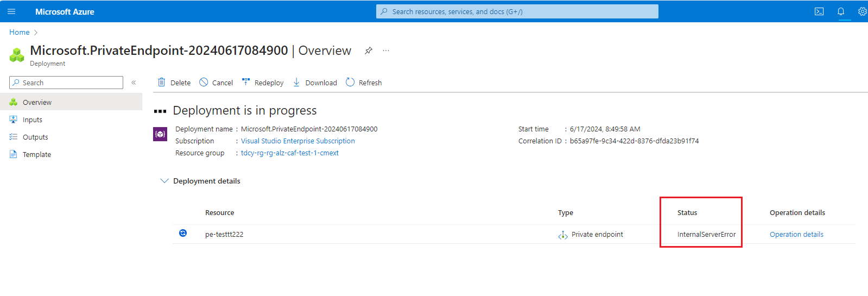Pin this deployment blade to dashboard
The width and height of the screenshot is (868, 296).
tap(369, 51)
